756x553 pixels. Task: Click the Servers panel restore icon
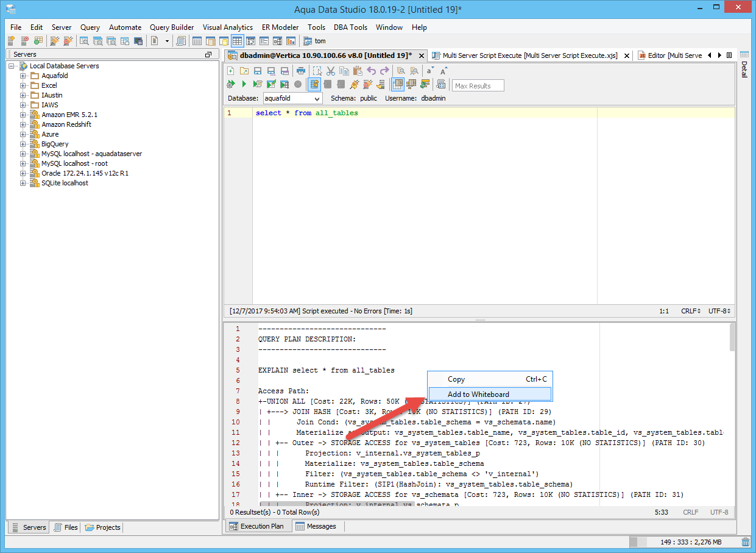pos(208,55)
